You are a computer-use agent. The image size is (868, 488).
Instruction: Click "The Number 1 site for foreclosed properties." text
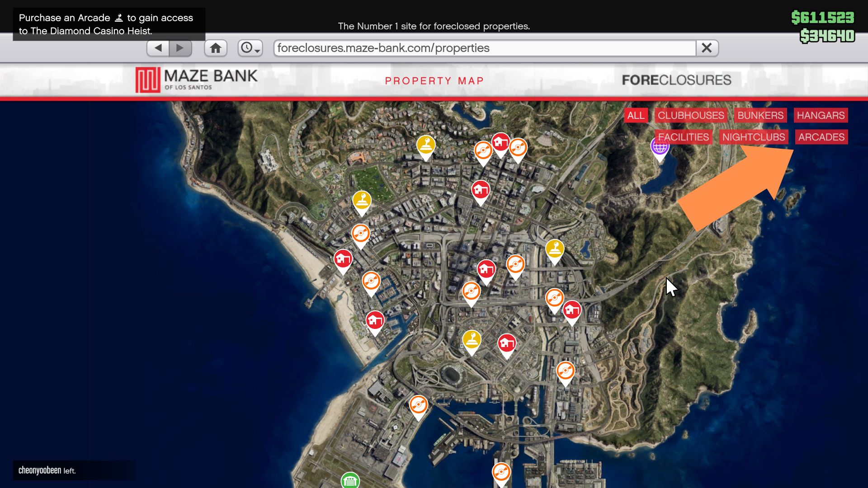click(x=434, y=26)
